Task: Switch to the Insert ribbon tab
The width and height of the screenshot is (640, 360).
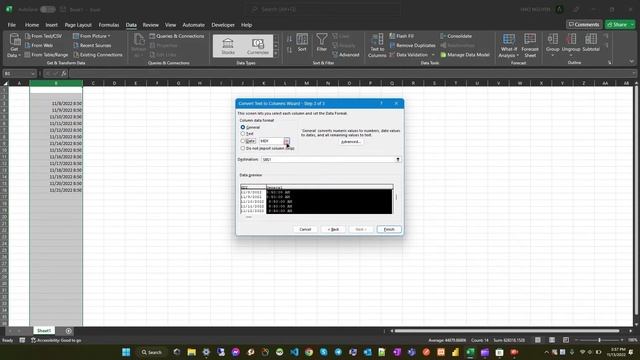Action: click(51, 25)
